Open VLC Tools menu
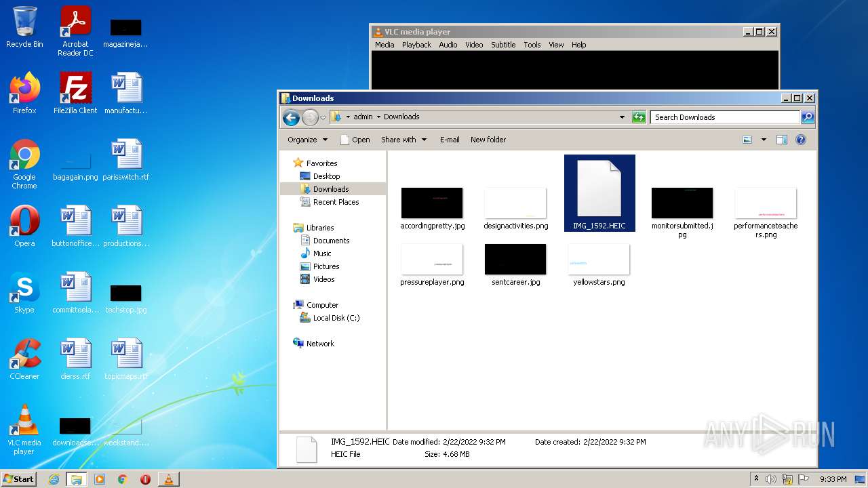 (532, 45)
